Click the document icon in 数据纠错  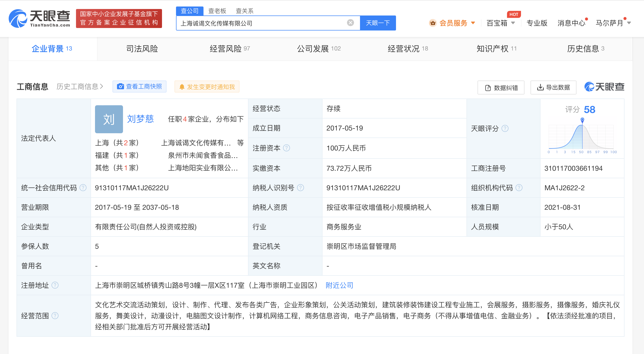pos(488,88)
